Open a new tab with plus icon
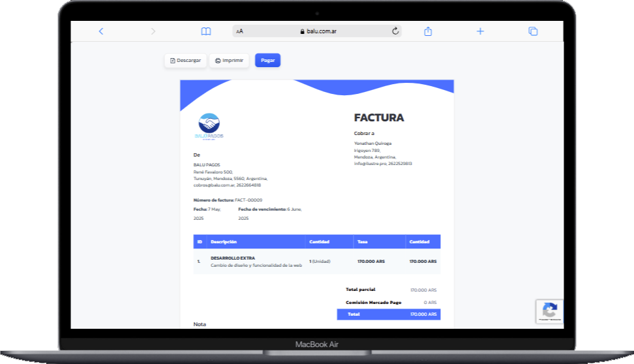 tap(480, 31)
